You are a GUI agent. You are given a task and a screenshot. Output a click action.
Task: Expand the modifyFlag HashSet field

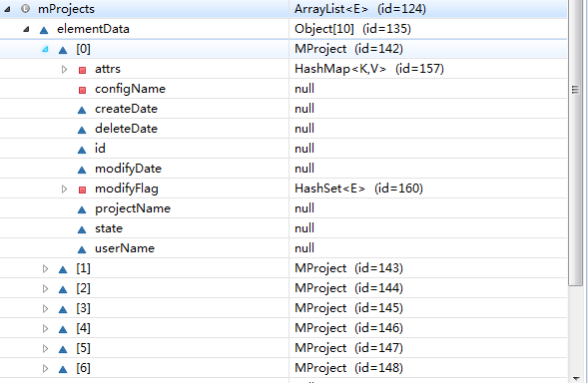(64, 189)
